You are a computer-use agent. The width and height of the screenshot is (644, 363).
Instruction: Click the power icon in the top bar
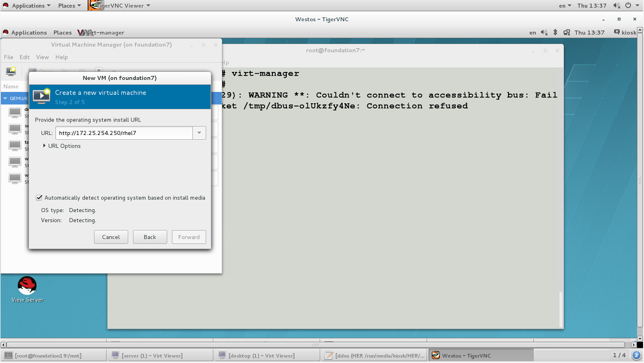629,6
